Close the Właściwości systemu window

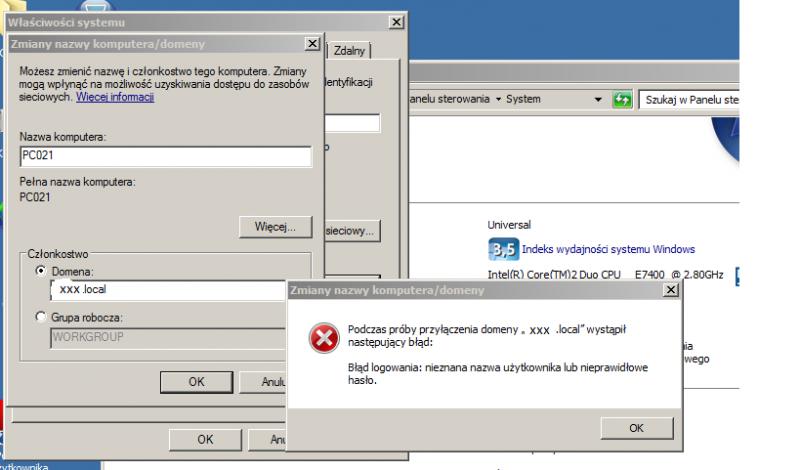tap(398, 23)
